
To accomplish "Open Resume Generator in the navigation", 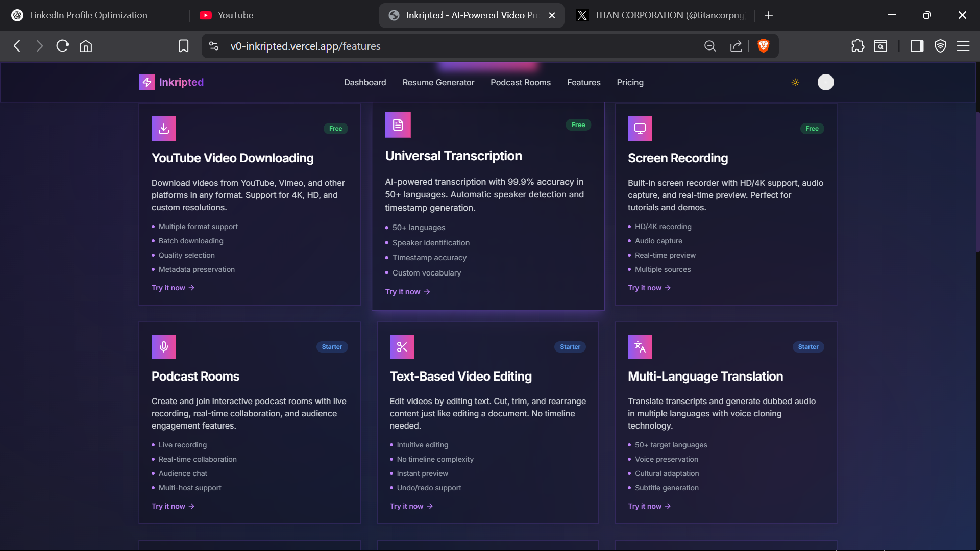I will (x=438, y=82).
